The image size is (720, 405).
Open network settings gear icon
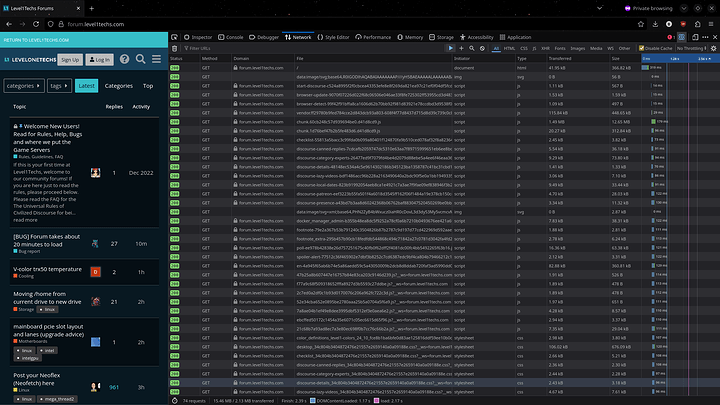pos(712,47)
